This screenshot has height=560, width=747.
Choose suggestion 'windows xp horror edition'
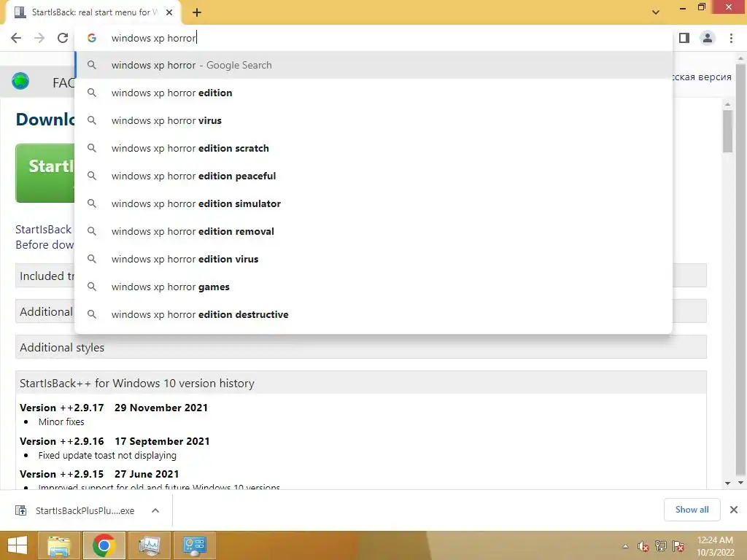tap(373, 93)
